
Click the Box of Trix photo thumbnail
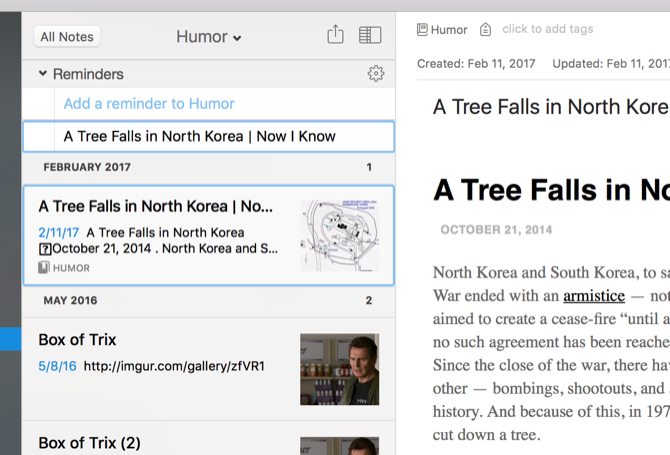[x=340, y=369]
